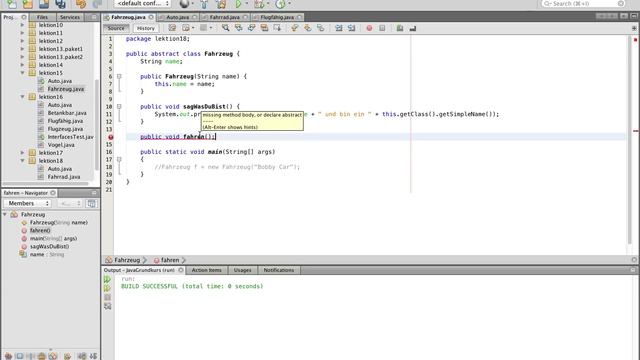Open the Fahrrad.java editor tab
The height and width of the screenshot is (360, 640).
pyautogui.click(x=224, y=17)
